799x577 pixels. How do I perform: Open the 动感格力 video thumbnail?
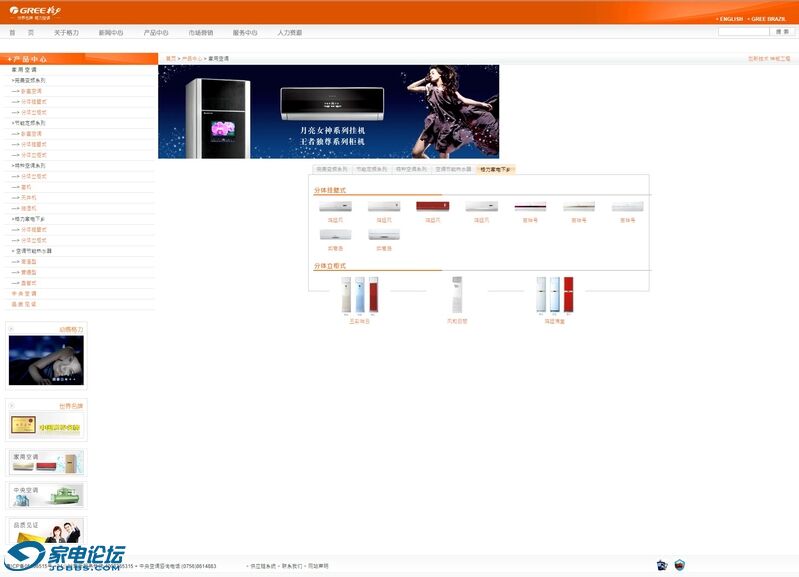[46, 360]
